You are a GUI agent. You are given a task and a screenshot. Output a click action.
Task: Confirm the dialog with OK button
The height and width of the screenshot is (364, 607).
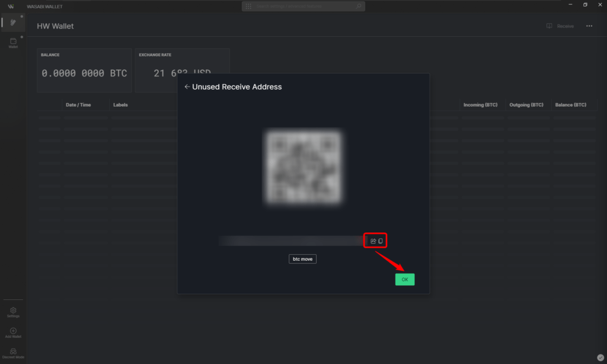click(405, 280)
